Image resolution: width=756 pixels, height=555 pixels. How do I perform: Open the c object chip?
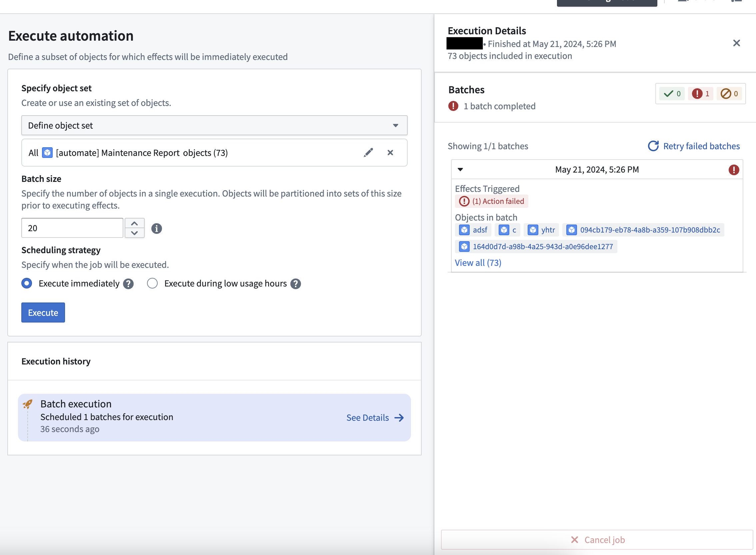coord(507,230)
